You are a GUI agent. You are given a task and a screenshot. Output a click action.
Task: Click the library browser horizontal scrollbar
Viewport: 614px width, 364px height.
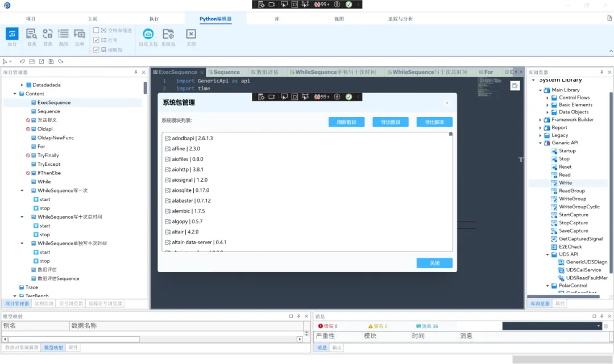(563, 296)
